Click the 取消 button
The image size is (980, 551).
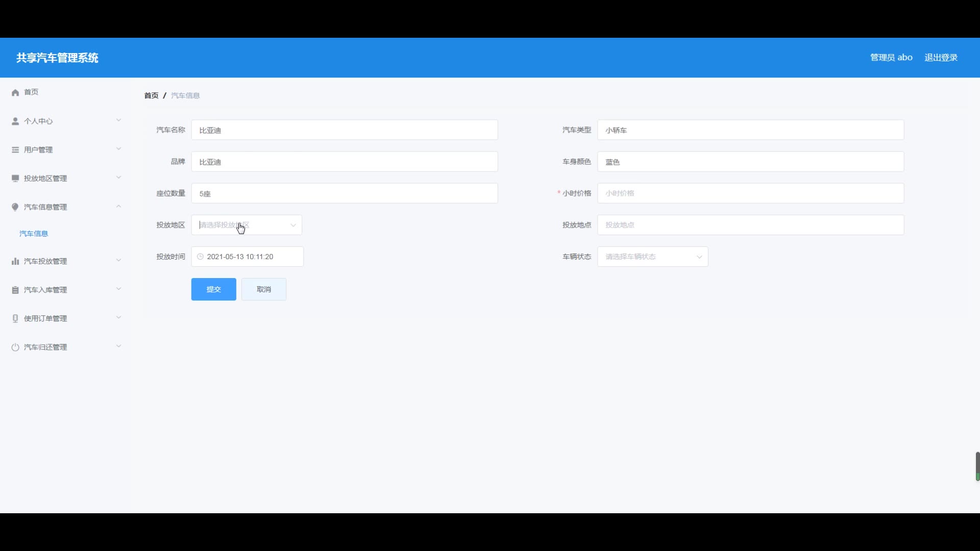(264, 289)
